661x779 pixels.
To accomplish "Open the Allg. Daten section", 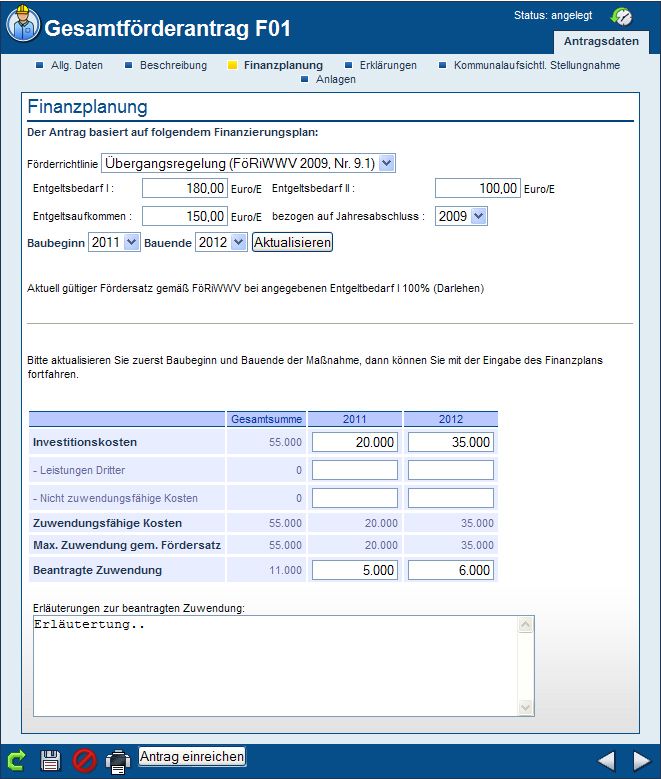I will pos(77,65).
